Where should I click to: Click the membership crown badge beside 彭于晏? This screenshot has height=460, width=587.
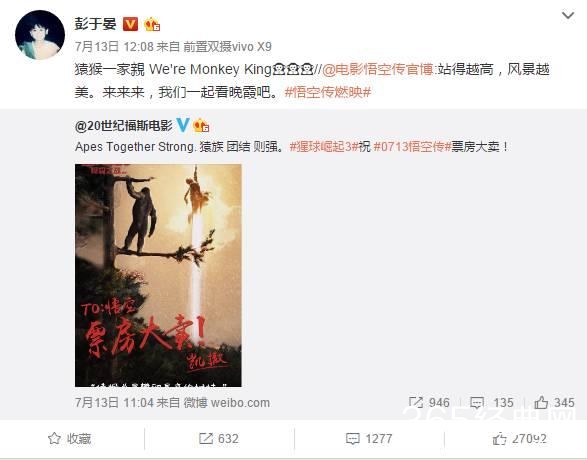(x=152, y=25)
